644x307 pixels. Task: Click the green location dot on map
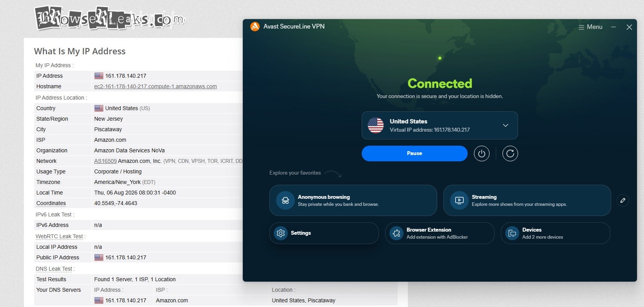tap(440, 58)
